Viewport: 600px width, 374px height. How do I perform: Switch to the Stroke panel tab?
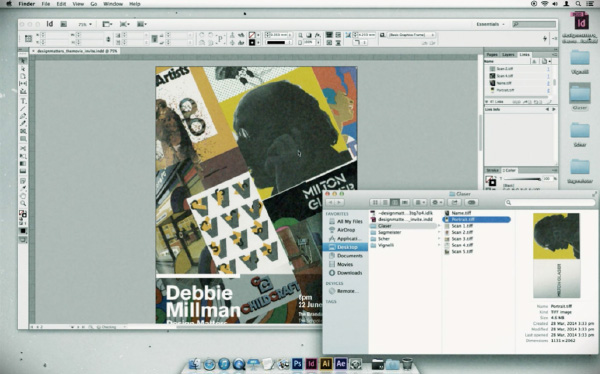pos(492,170)
